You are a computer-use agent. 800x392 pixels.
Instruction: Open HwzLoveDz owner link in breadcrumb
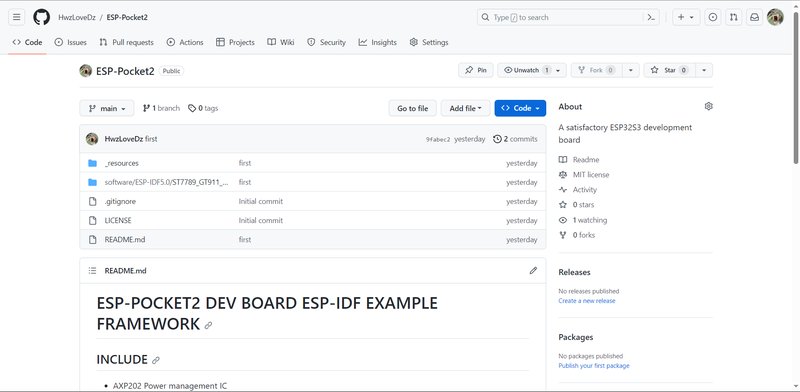pyautogui.click(x=77, y=17)
